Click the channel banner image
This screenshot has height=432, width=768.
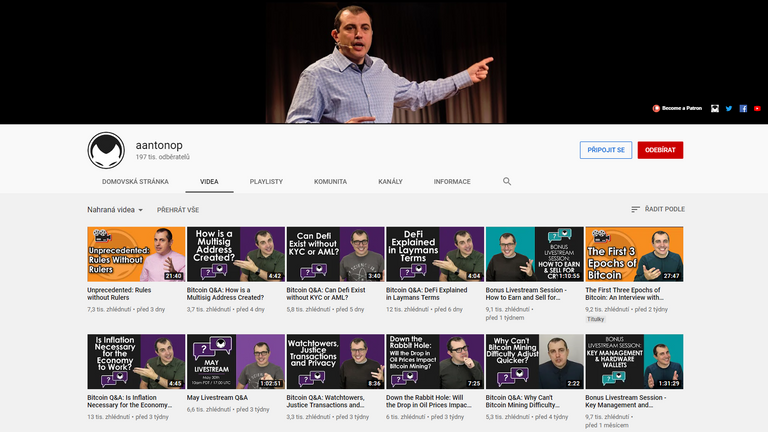click(x=384, y=62)
